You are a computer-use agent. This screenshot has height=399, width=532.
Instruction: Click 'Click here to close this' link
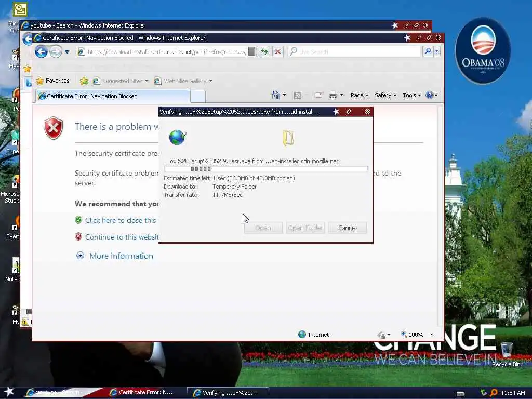pyautogui.click(x=121, y=220)
